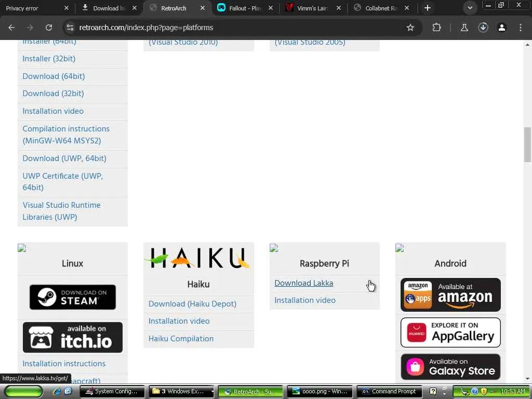Open Haiku Installation video link

coord(179,321)
